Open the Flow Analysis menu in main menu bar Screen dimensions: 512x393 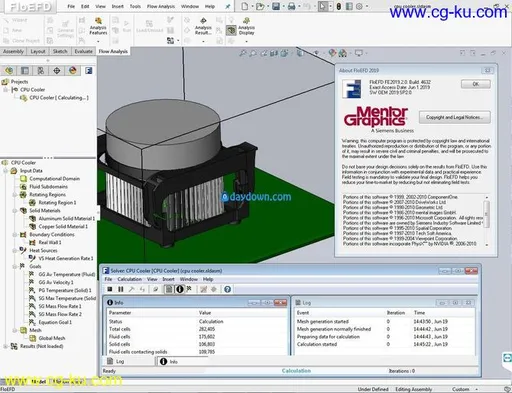[x=161, y=6]
